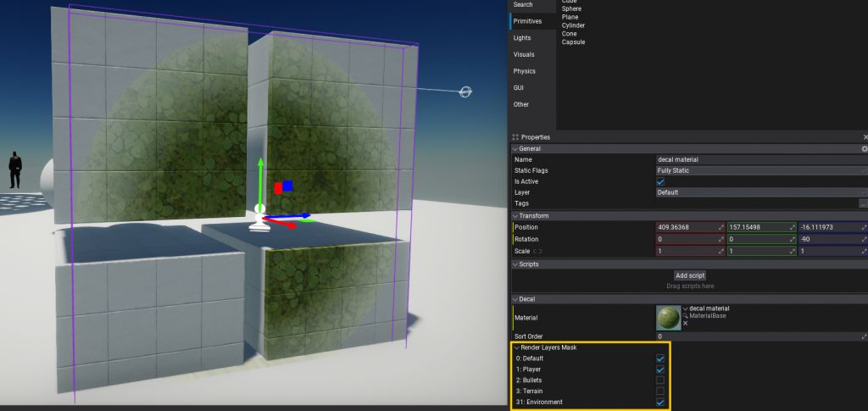Click the Tags ellipsis button
This screenshot has width=868, height=411.
click(x=863, y=203)
